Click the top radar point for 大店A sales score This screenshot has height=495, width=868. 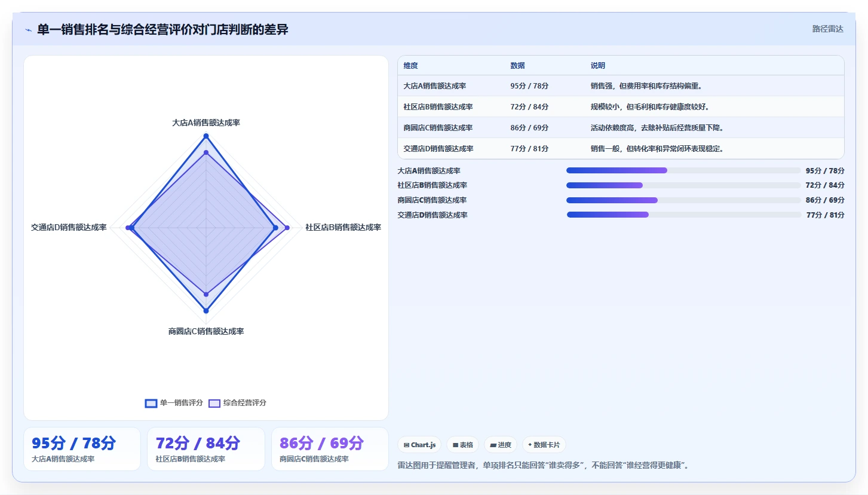(206, 136)
